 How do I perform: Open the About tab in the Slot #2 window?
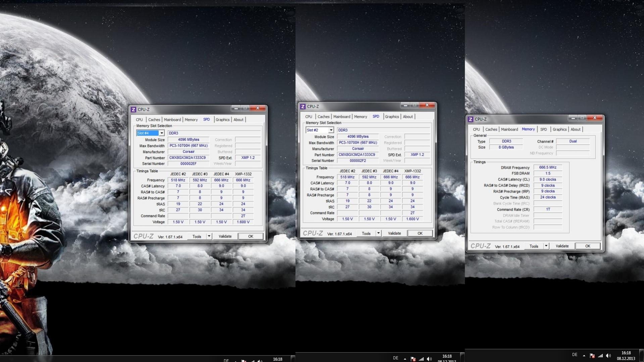(408, 117)
